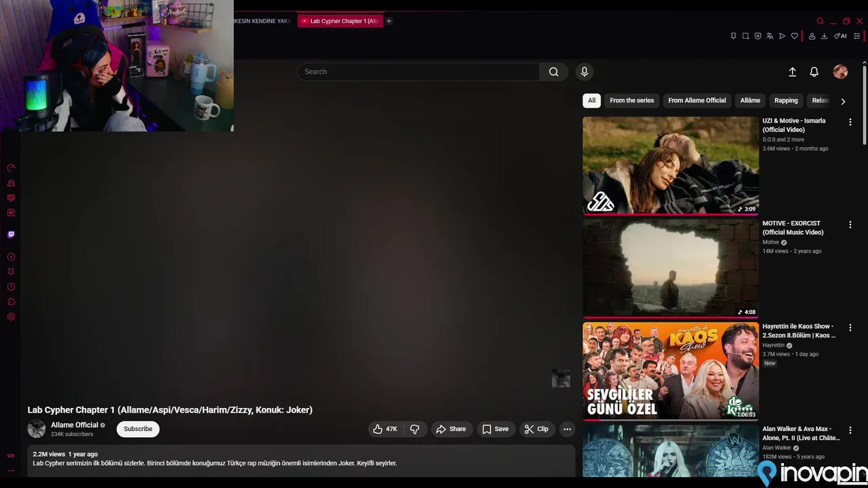Image resolution: width=868 pixels, height=488 pixels.
Task: Click the pin icon in address bar
Action: pos(733,36)
